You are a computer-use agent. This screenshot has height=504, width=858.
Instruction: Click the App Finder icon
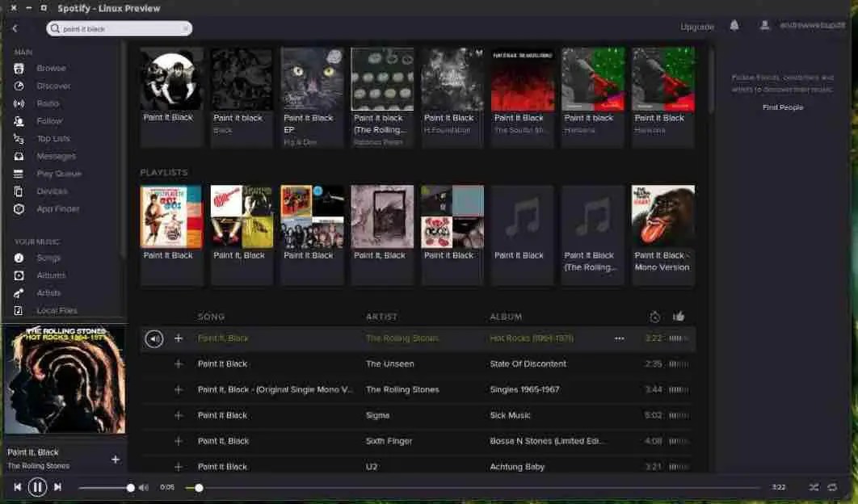(19, 209)
